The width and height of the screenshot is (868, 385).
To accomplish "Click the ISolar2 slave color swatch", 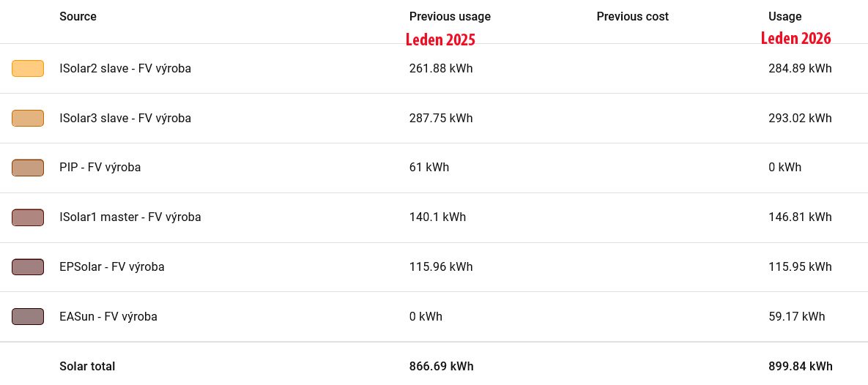I will point(28,69).
